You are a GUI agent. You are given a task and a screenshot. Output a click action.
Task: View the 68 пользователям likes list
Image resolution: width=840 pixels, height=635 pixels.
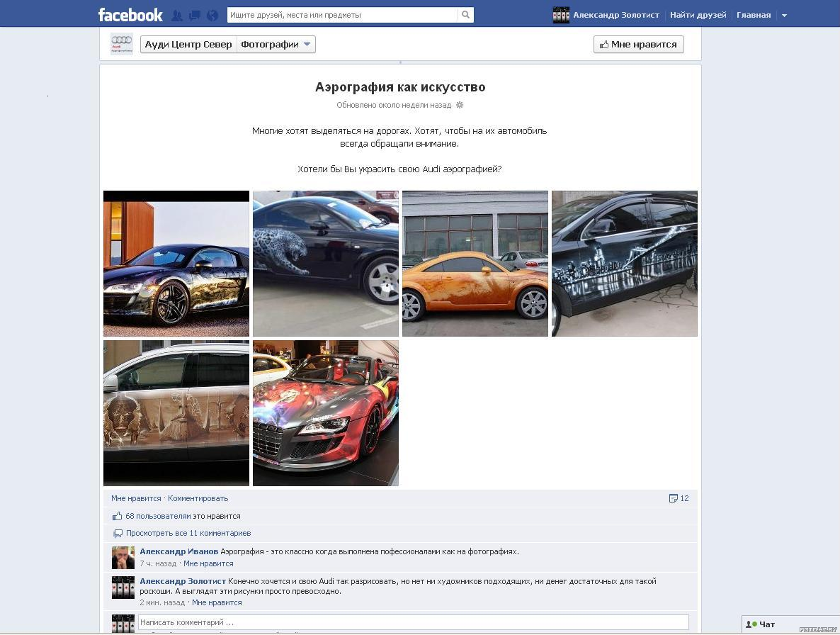pos(158,516)
